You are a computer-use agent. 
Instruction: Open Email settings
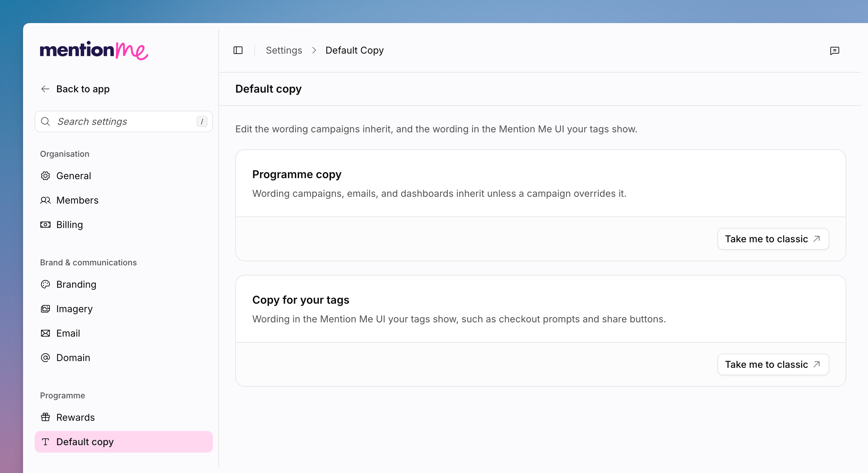point(124,333)
